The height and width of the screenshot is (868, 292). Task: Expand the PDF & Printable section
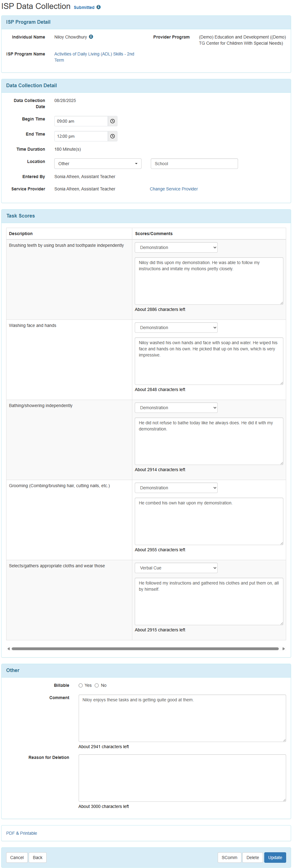click(x=22, y=833)
